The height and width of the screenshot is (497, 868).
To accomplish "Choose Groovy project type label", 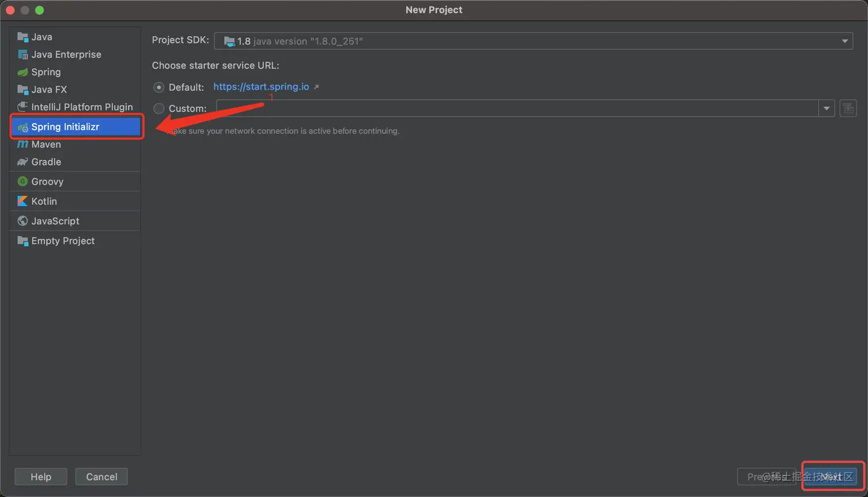I will [47, 182].
